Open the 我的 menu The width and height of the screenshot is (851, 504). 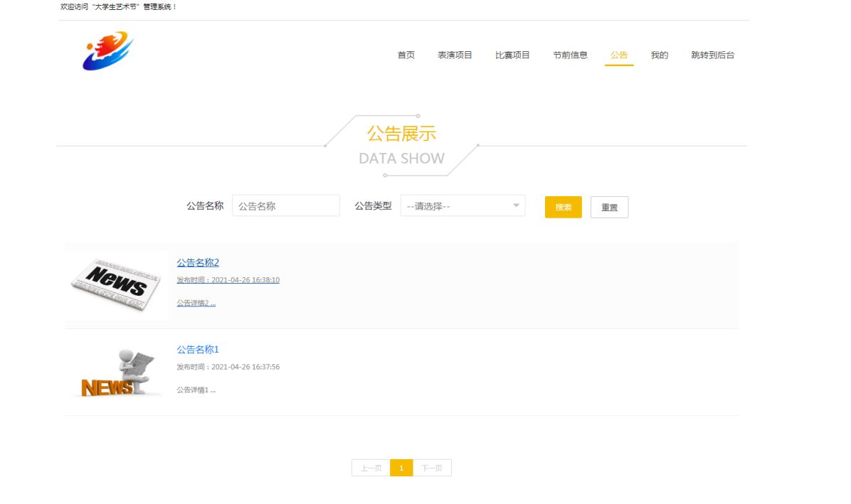coord(660,55)
